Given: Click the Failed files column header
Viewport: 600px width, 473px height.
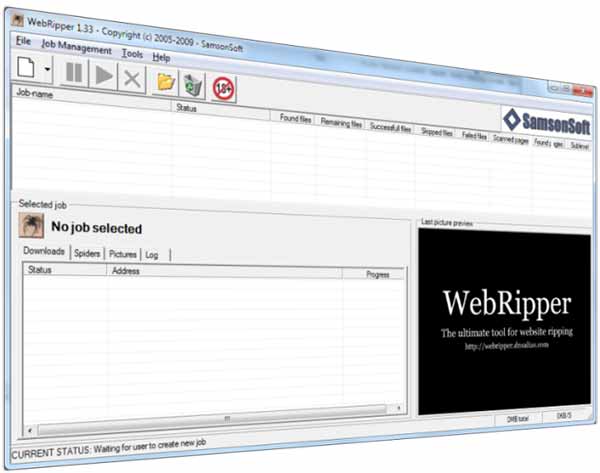Looking at the screenshot, I should pos(474,135).
